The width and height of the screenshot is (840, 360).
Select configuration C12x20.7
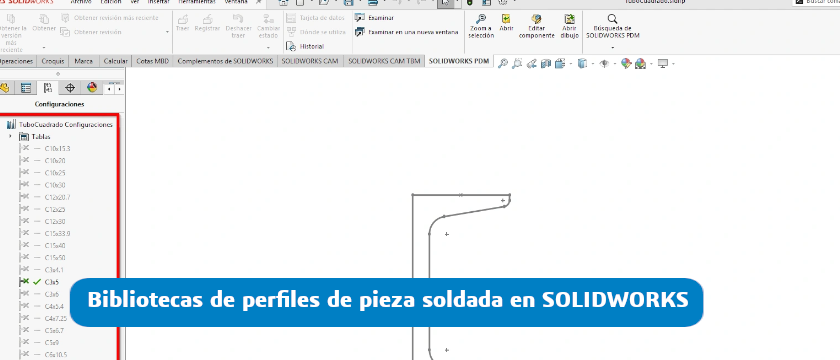[x=57, y=197]
